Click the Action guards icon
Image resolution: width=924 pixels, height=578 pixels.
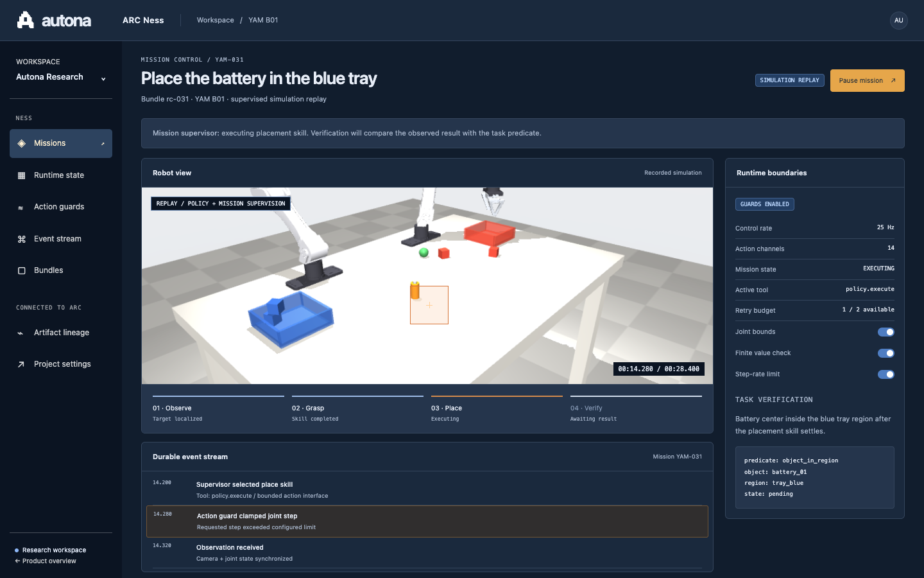(21, 207)
